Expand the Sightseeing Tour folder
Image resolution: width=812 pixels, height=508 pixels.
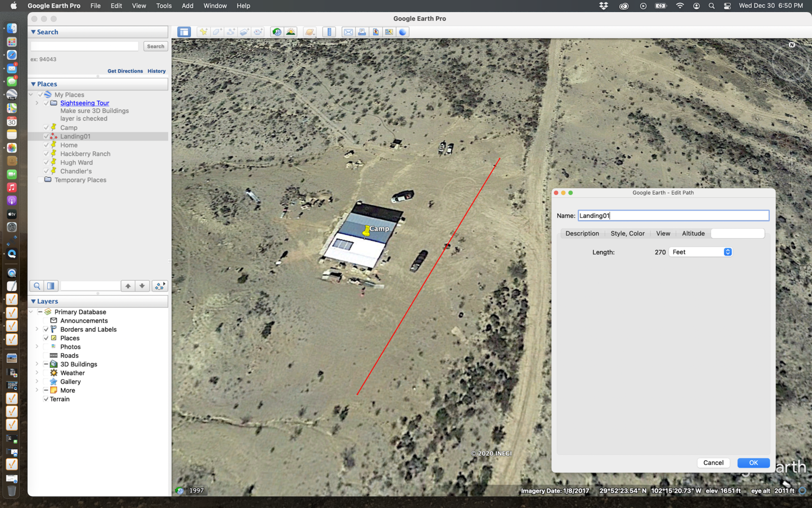coord(37,103)
